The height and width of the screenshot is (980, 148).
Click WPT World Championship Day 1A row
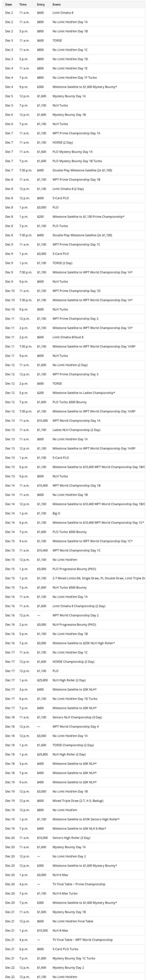click(74, 421)
